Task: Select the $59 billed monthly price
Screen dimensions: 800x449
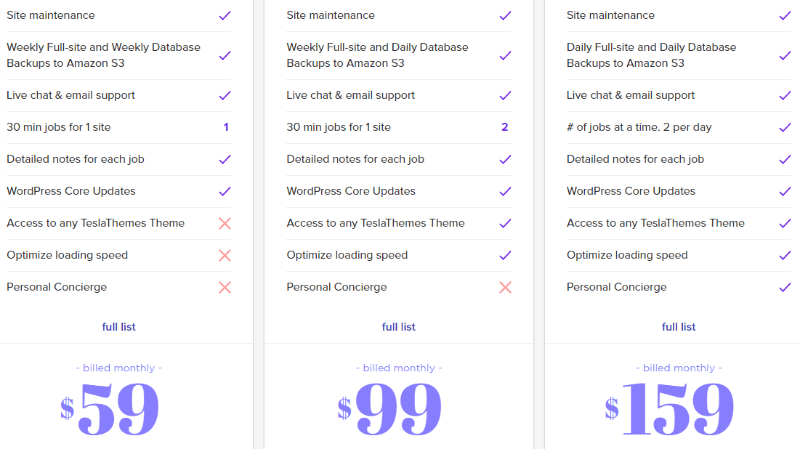Action: (x=110, y=409)
